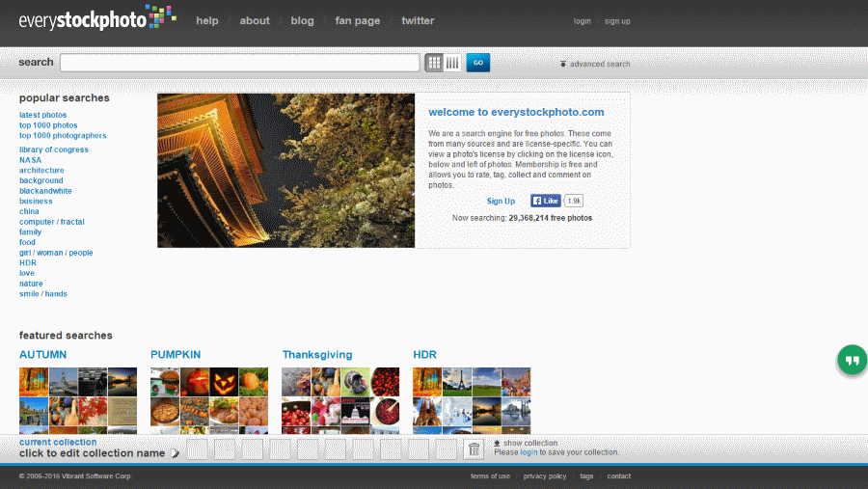Click the everystockphoto logo
This screenshot has width=868, height=489.
(x=97, y=17)
